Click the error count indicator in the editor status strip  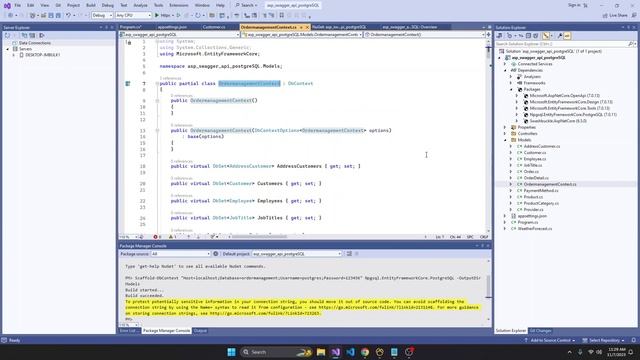[157, 237]
